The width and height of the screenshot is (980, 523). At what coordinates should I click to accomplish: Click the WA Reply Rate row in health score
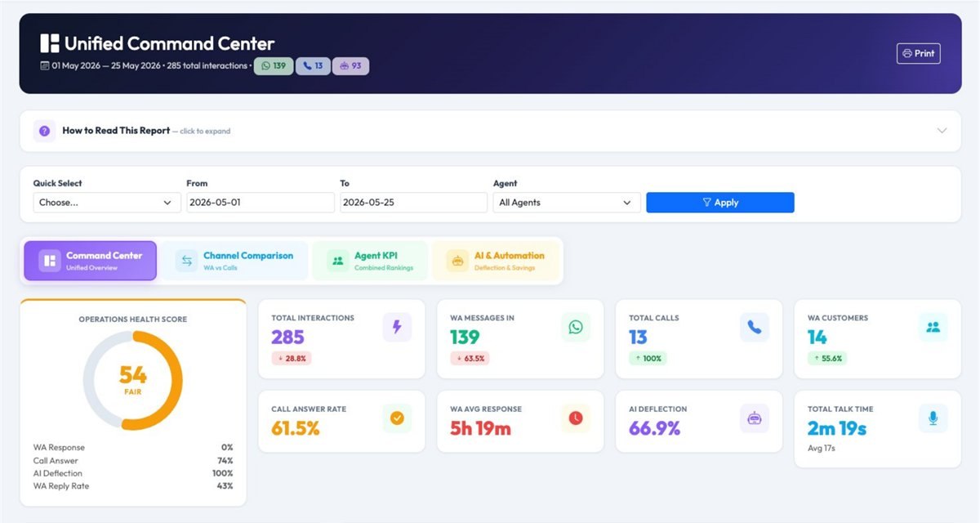tap(133, 486)
